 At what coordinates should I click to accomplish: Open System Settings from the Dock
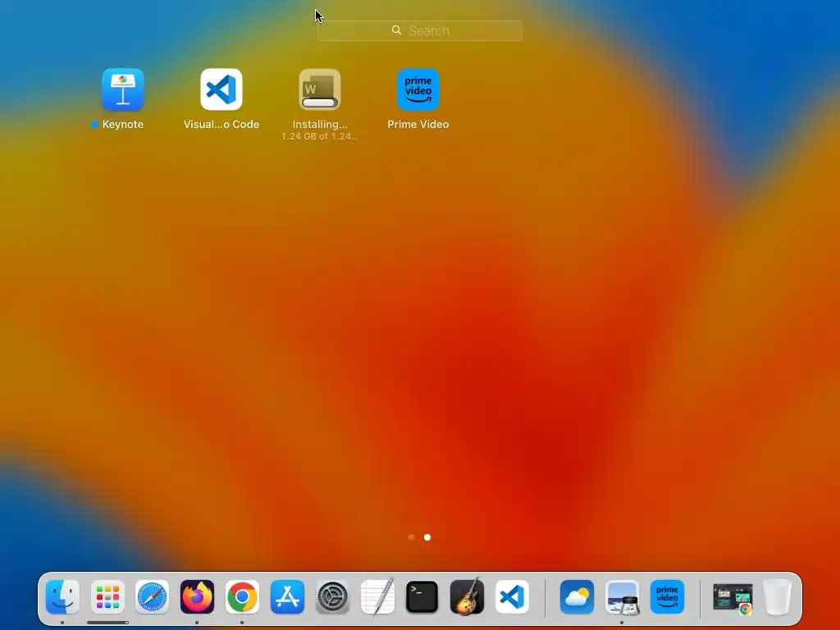332,597
